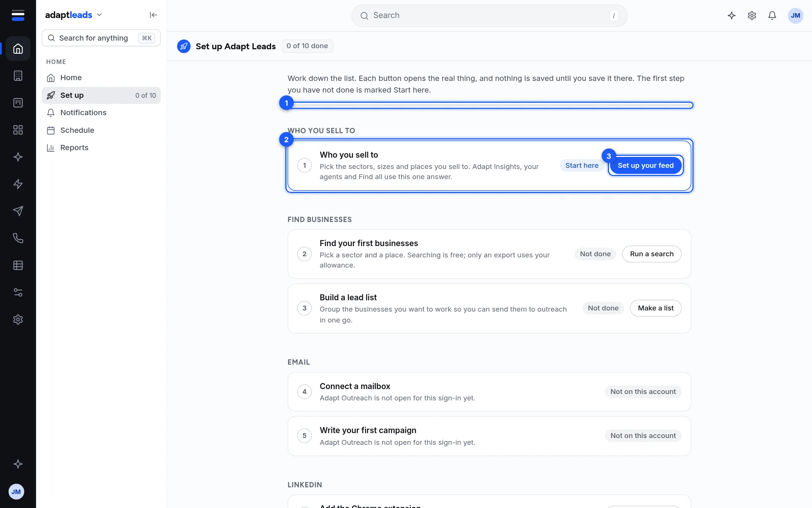Screen dimensions: 812x508
Task: Open the phone calls icon in rail
Action: [18, 238]
